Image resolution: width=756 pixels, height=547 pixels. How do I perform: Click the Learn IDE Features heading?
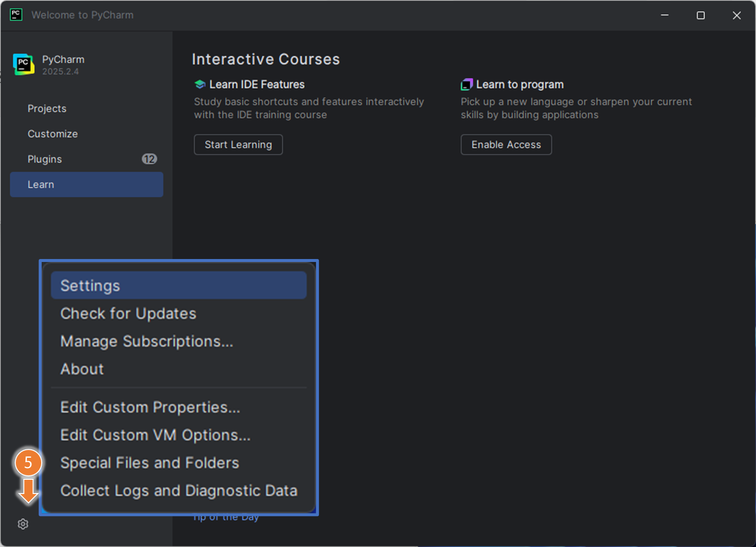coord(257,84)
